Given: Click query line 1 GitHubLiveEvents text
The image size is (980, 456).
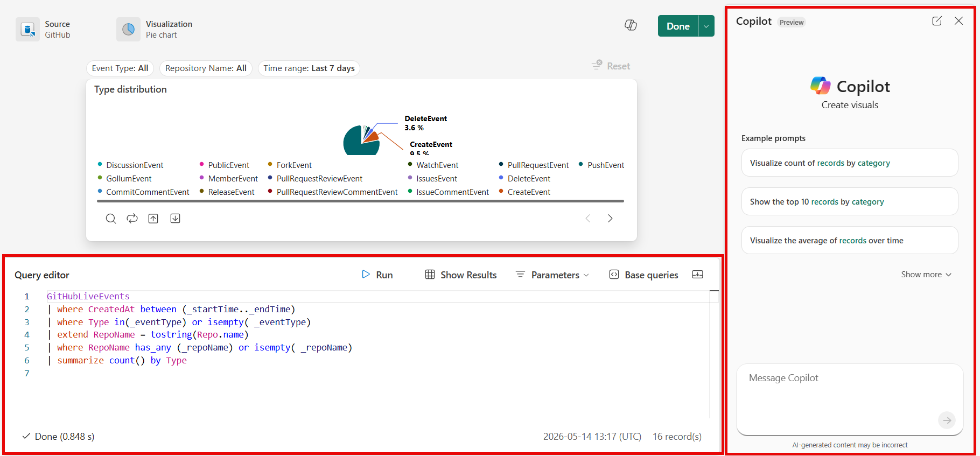Looking at the screenshot, I should click(88, 296).
